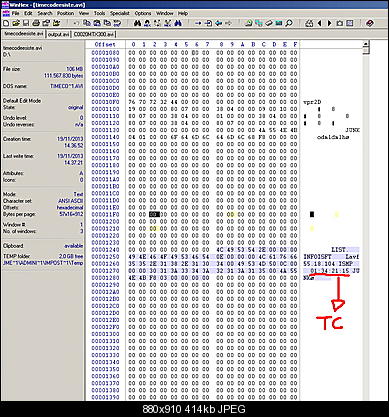Select offset row 000010F0
The image size is (389, 417).
pos(105,102)
